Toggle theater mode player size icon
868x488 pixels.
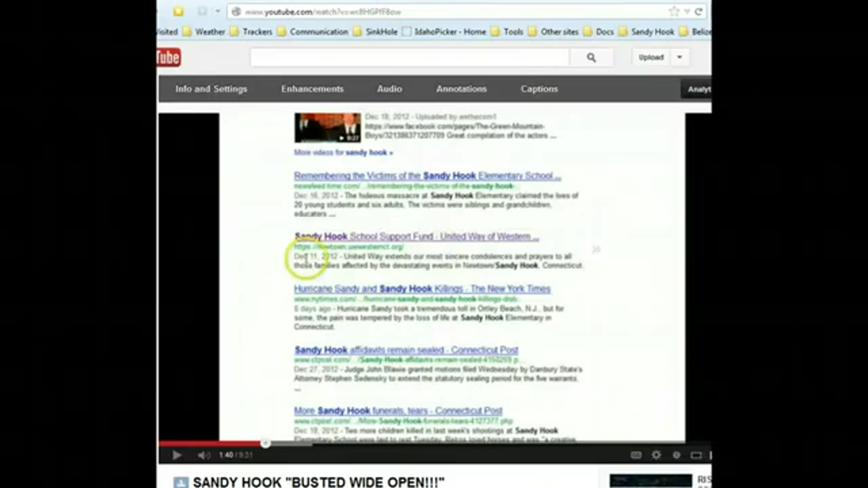[696, 455]
